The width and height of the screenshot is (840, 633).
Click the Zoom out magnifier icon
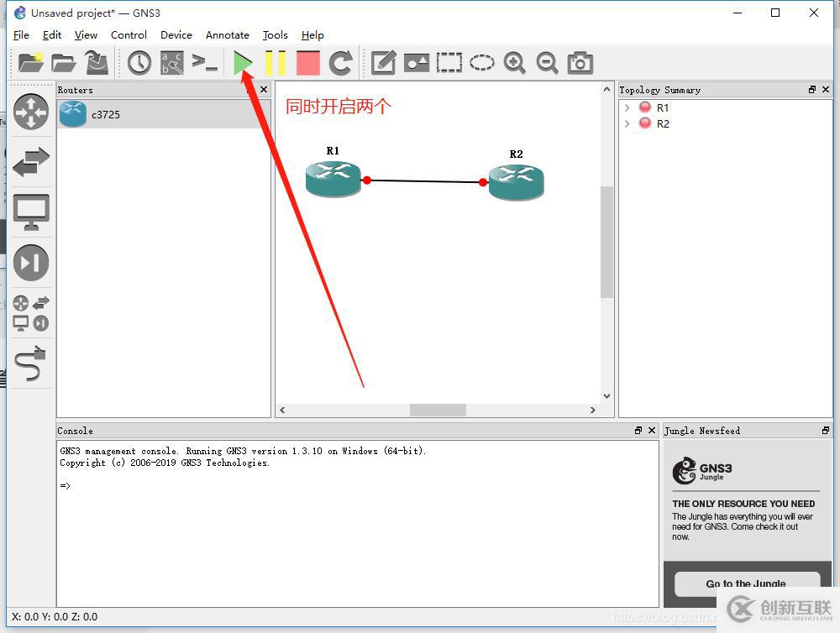pos(548,63)
